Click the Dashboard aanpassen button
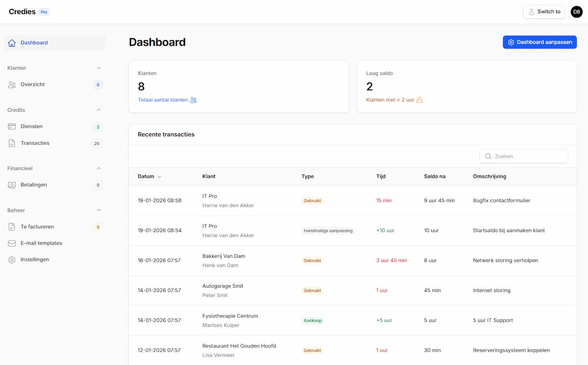This screenshot has height=365, width=588. point(539,42)
